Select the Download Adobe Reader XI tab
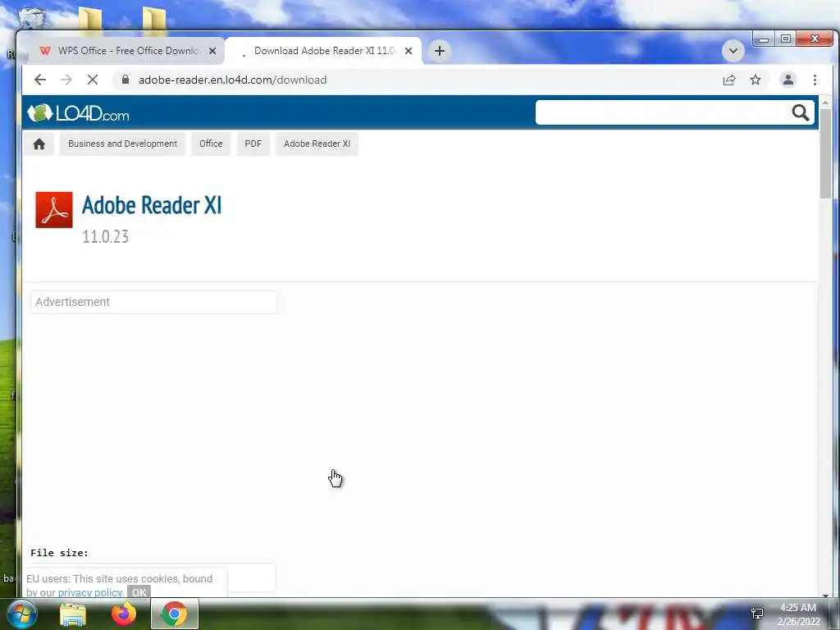Image resolution: width=840 pixels, height=630 pixels. [322, 51]
